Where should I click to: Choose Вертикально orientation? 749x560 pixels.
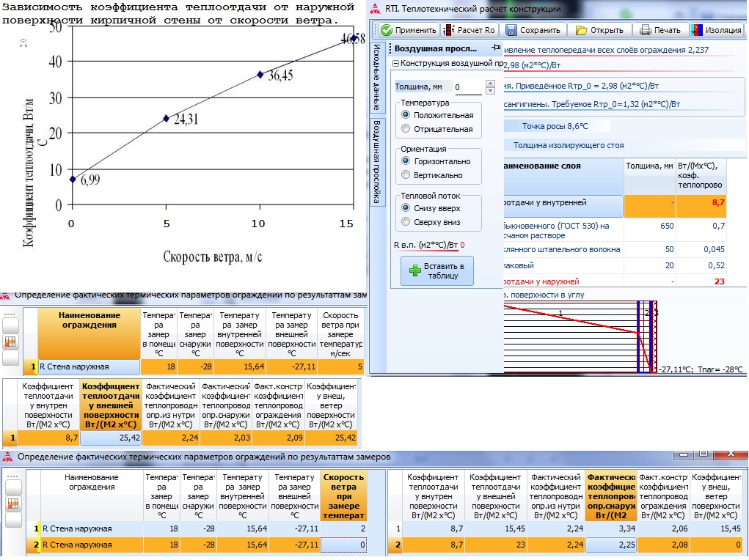405,175
